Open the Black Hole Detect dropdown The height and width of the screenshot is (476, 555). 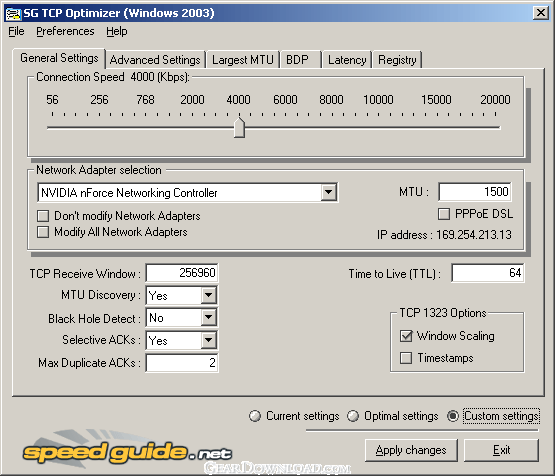(x=208, y=317)
